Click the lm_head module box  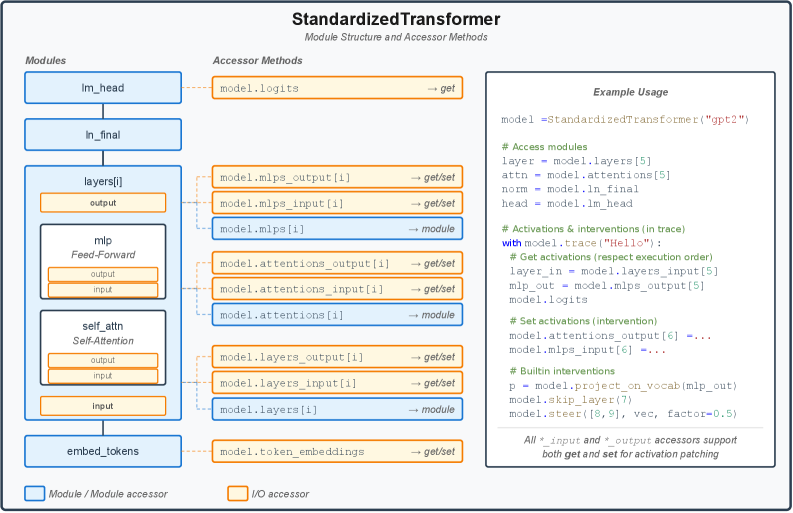tap(103, 88)
